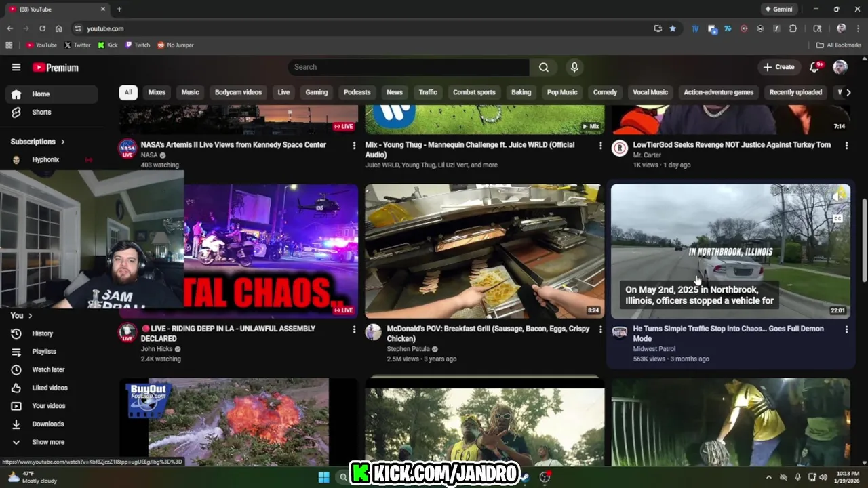Open options for the Riding Deep in LA stream
This screenshot has height=488, width=868.
coord(354,329)
